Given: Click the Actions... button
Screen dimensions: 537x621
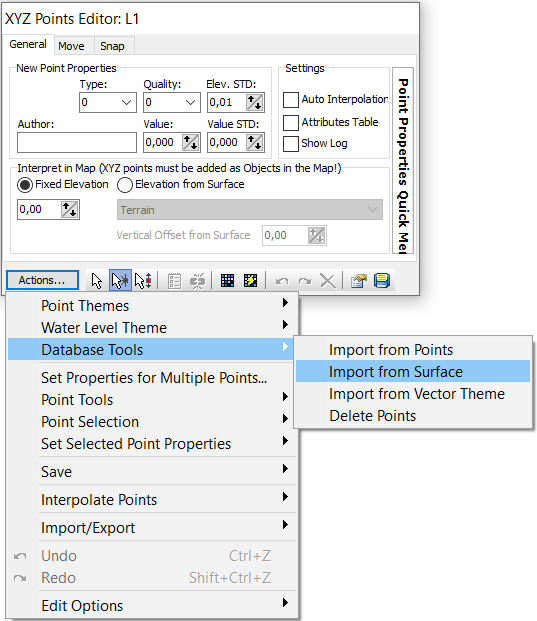Looking at the screenshot, I should click(42, 280).
